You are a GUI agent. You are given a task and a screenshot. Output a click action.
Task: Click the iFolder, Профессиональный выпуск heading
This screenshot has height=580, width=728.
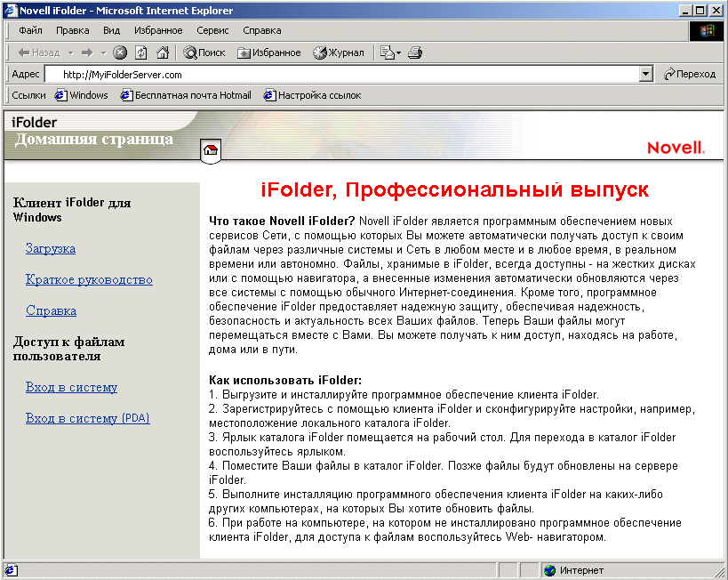tap(455, 189)
